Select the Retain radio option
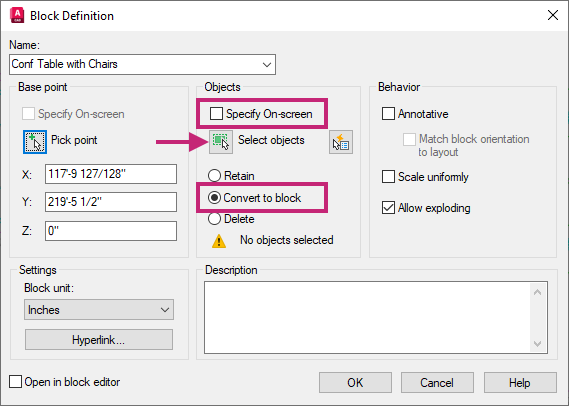This screenshot has height=406, width=569. click(214, 176)
